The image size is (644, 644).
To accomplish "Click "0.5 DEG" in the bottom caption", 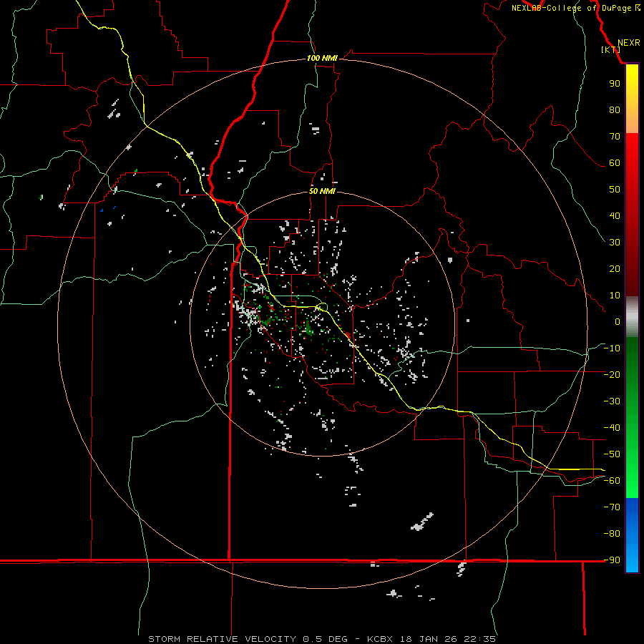I will (325, 639).
